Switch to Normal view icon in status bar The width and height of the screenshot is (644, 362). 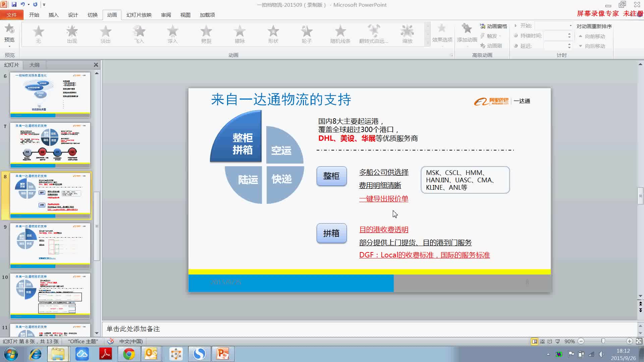(534, 341)
